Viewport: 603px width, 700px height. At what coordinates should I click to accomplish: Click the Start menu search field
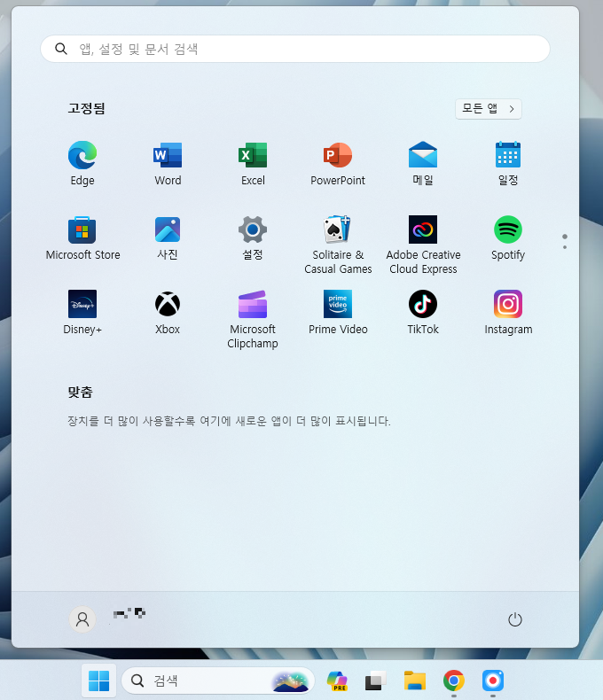(295, 49)
